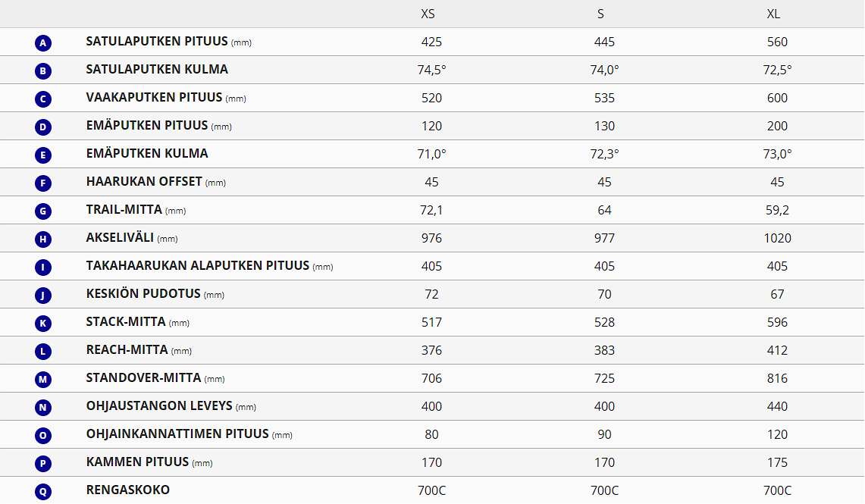Click the letter O badge icon
The width and height of the screenshot is (865, 504).
point(43,436)
